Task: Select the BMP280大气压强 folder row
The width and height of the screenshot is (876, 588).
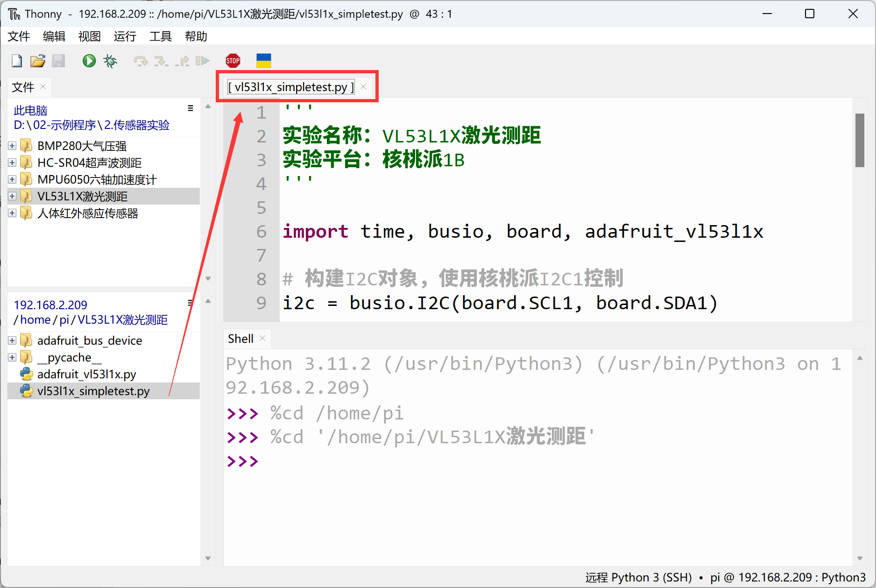Action: [x=104, y=146]
